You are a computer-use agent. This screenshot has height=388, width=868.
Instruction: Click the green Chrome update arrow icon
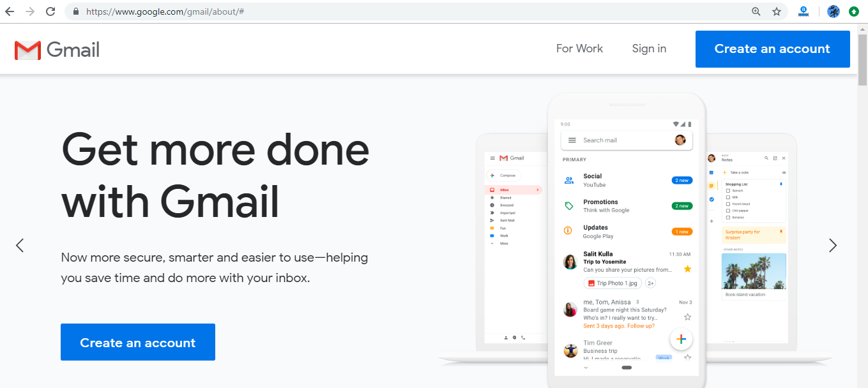pyautogui.click(x=854, y=11)
